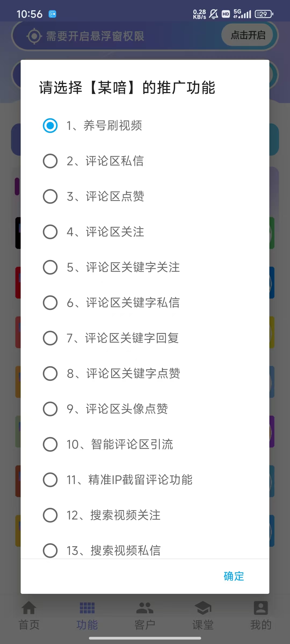
Task: Pick option 12 搜索视频关注
Action: click(50, 515)
